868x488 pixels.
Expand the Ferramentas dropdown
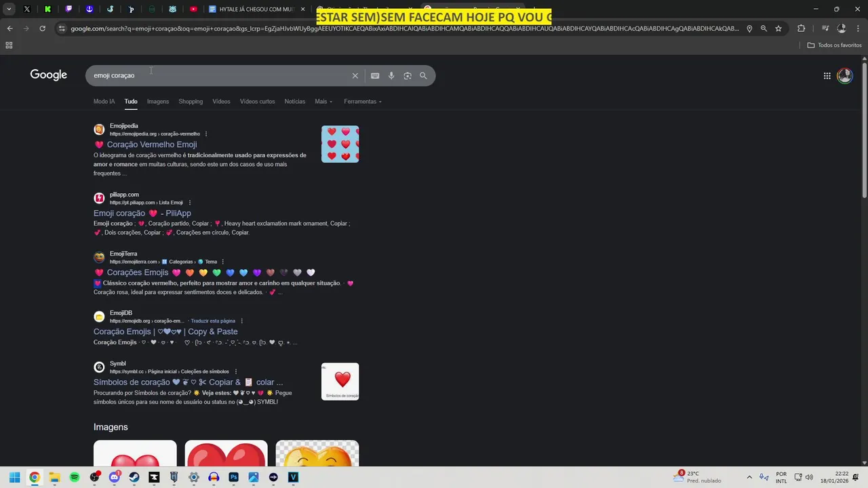363,102
